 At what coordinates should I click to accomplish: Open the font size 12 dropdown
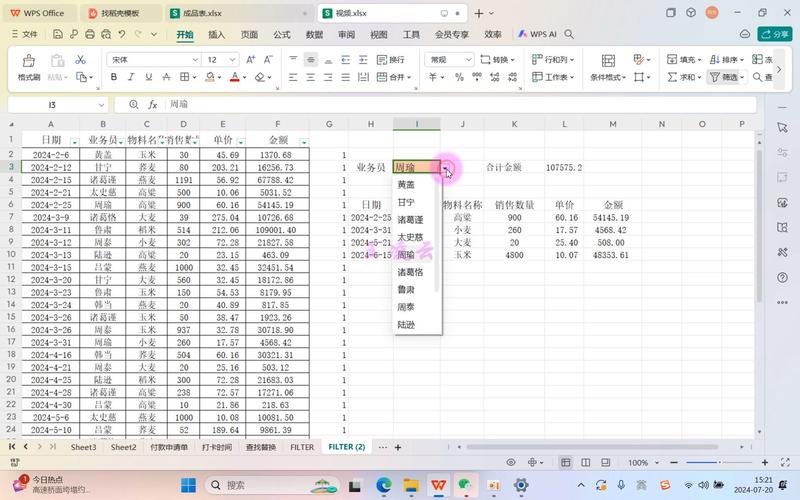coord(232,60)
